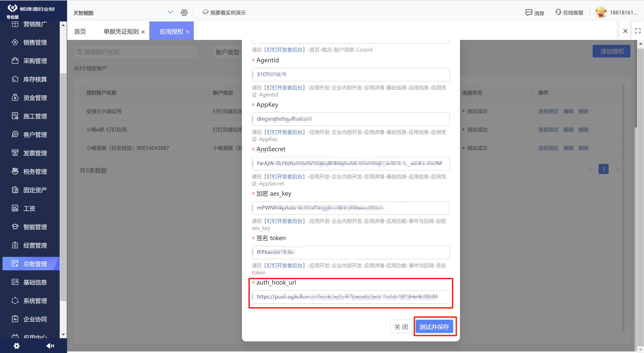Screen dimensions: 644x353
Task: Collapse sidebar with the arrow icon
Action: 50,346
